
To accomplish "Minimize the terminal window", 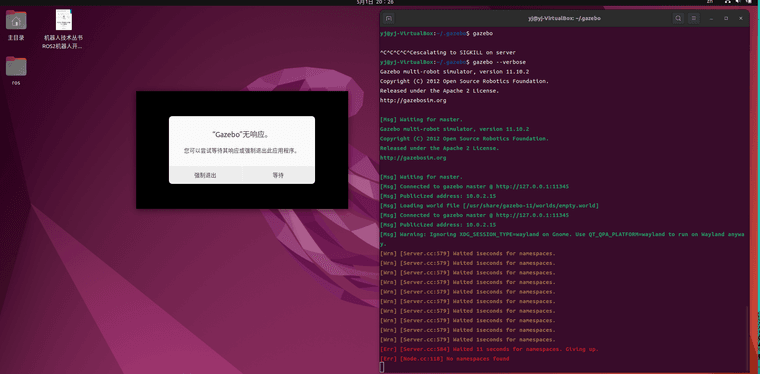I will point(711,18).
